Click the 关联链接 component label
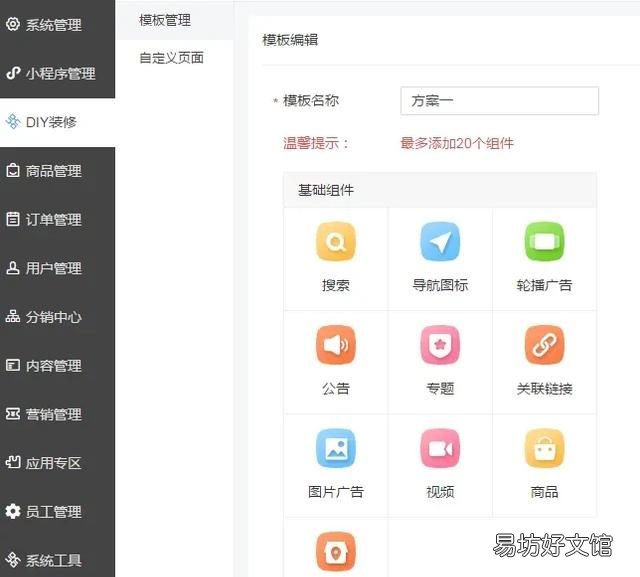The width and height of the screenshot is (640, 577). tap(544, 388)
